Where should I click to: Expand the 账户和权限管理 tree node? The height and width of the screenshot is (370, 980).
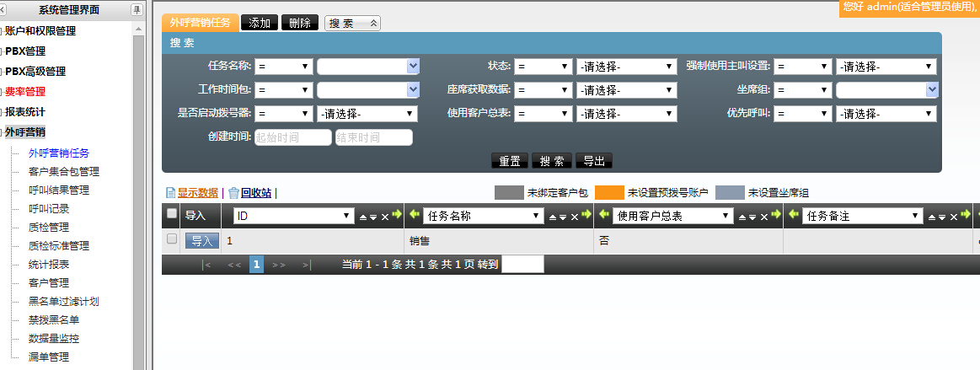[2, 31]
